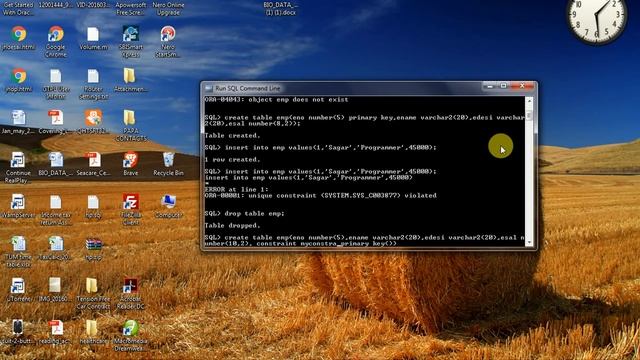Select the uTorrent shortcut icon
640x360 pixels.
coord(18,286)
